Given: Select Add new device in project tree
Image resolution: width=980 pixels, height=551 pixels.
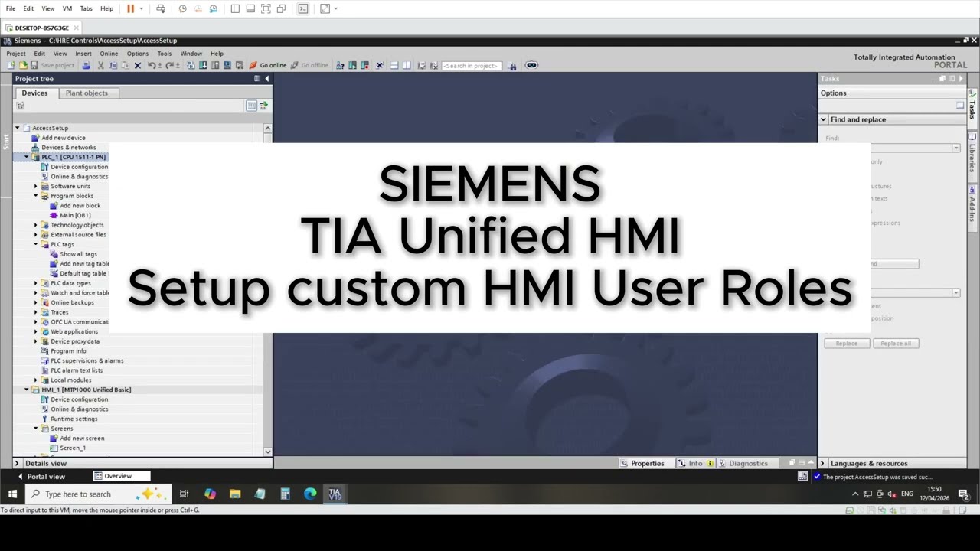Looking at the screenshot, I should pos(63,138).
